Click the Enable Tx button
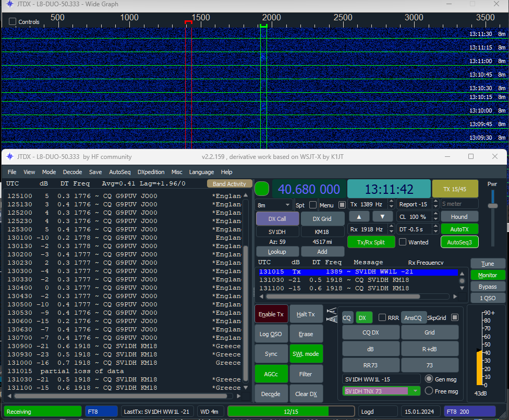The height and width of the screenshot is (420, 509). [271, 314]
